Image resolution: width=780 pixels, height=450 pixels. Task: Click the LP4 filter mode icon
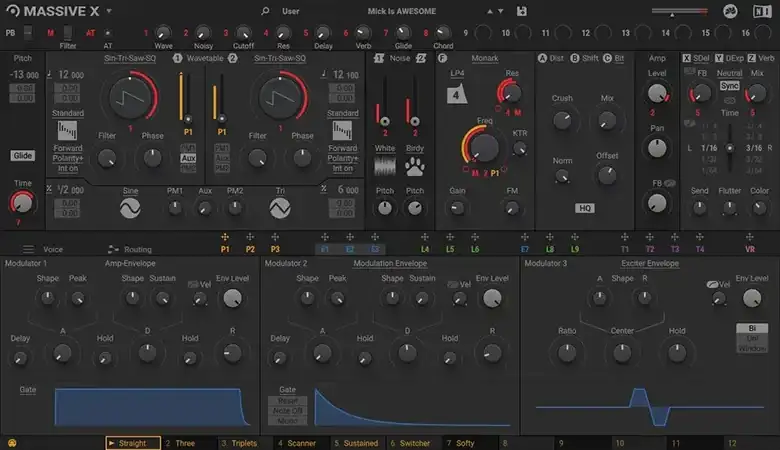pos(457,94)
